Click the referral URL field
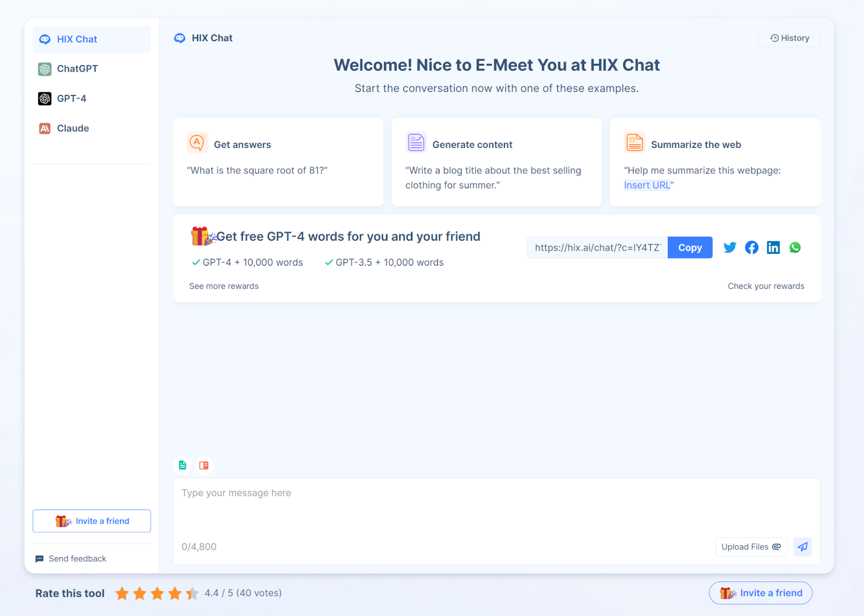This screenshot has width=864, height=616. [x=598, y=248]
